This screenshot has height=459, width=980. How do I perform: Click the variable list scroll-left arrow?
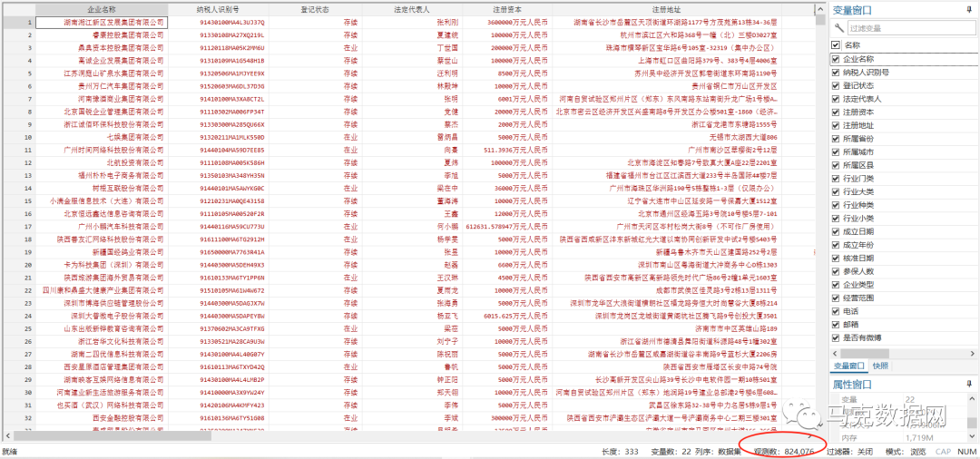[837, 352]
